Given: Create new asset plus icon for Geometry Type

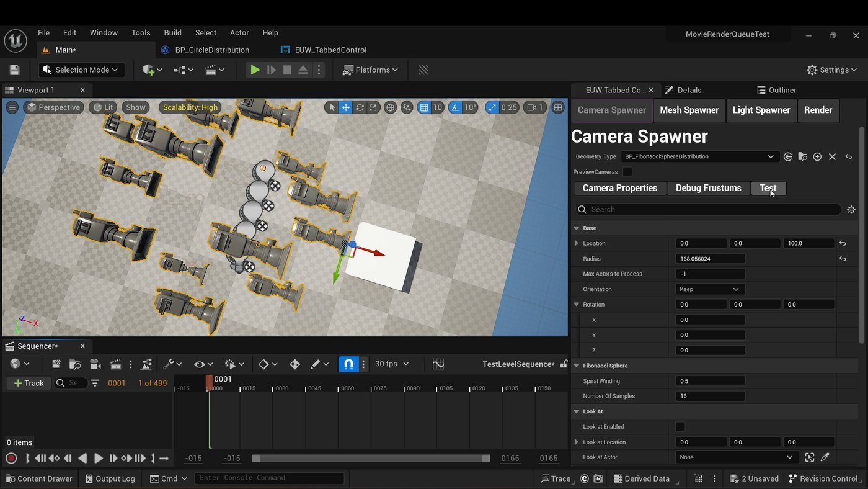Looking at the screenshot, I should click(817, 156).
